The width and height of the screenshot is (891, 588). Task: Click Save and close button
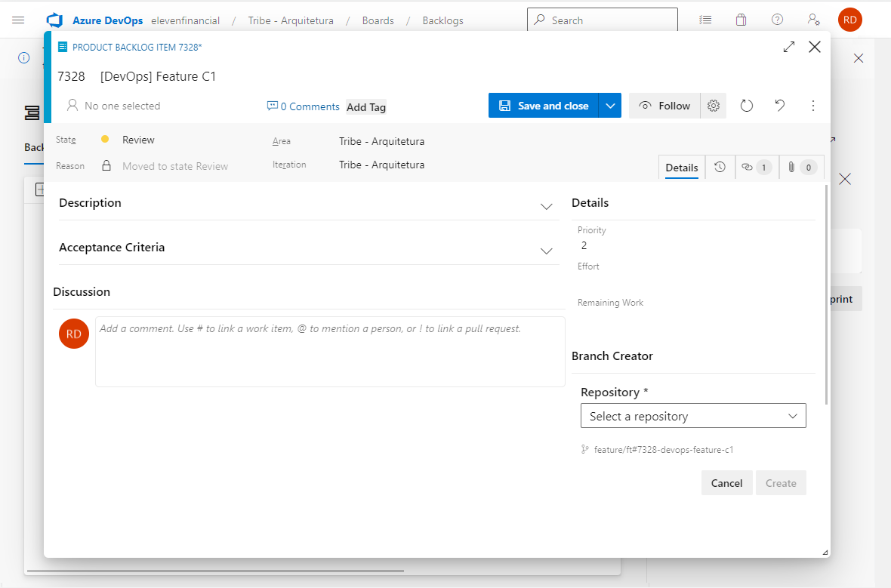pyautogui.click(x=543, y=106)
